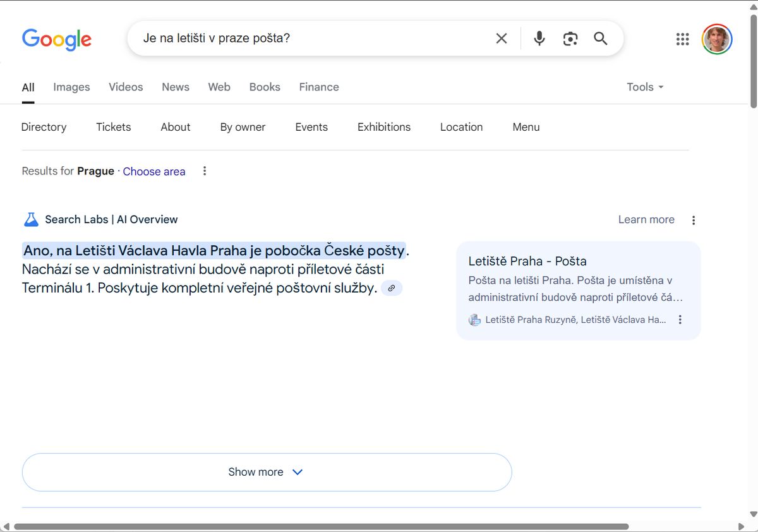Click the source link chip icon
This screenshot has height=532, width=758.
392,288
